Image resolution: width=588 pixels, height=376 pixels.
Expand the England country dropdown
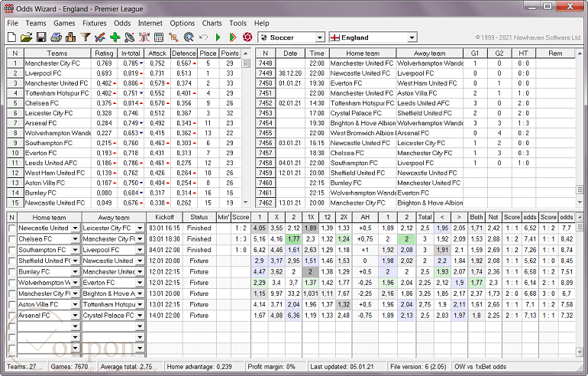click(x=412, y=37)
